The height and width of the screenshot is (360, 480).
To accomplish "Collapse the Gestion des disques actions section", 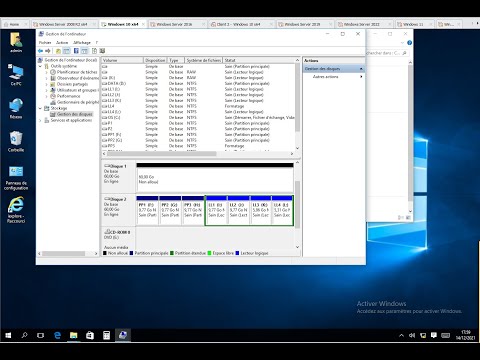I will (361, 69).
